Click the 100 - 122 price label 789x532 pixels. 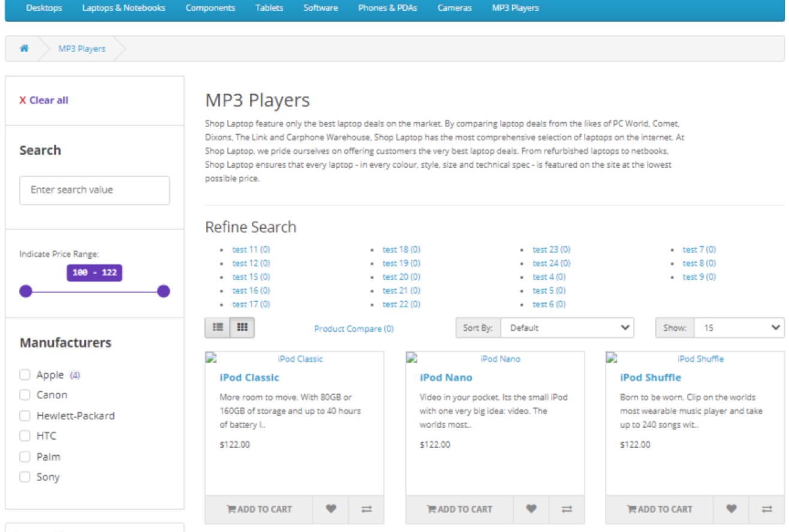pyautogui.click(x=95, y=273)
